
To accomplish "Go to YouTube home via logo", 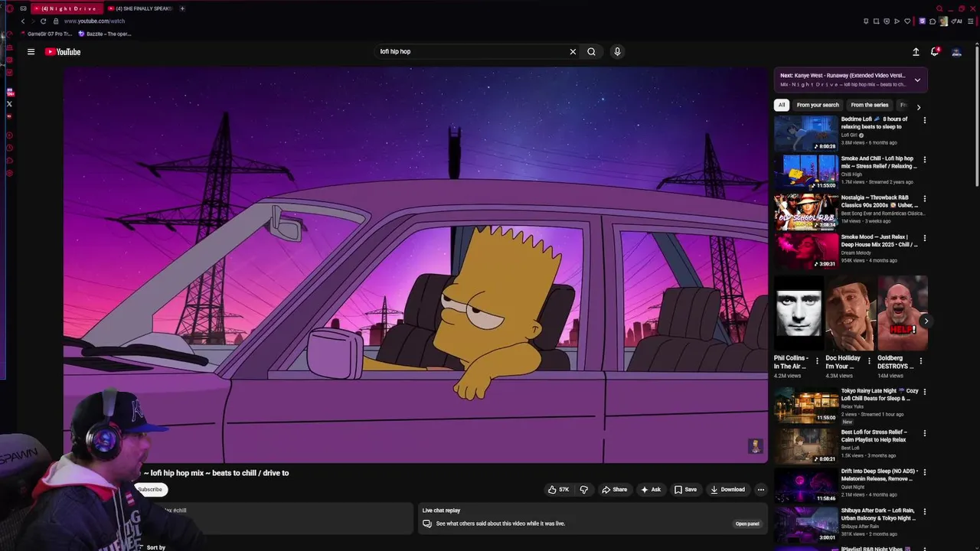I will click(x=63, y=52).
